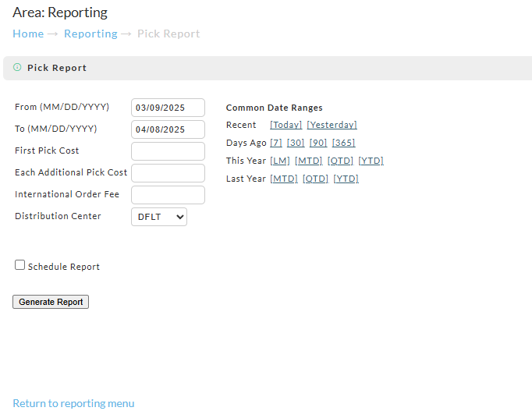
Task: Click the International Order Fee field
Action: pyautogui.click(x=168, y=195)
